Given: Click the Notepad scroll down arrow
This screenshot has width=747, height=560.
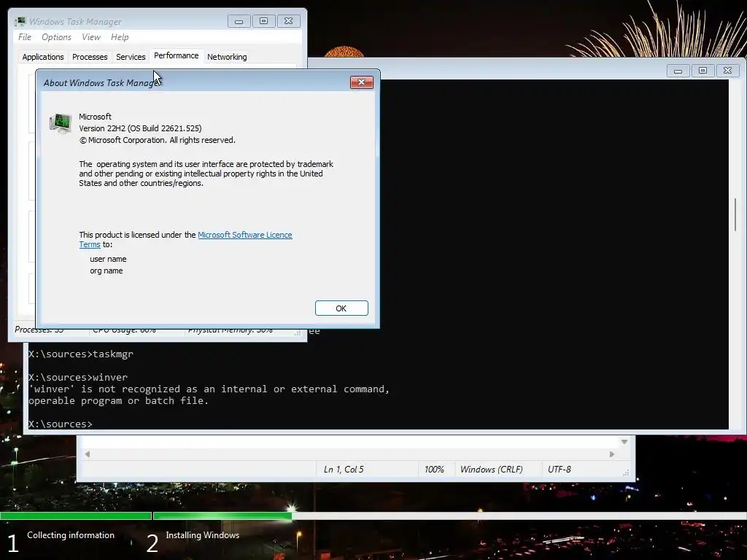Looking at the screenshot, I should 624,442.
